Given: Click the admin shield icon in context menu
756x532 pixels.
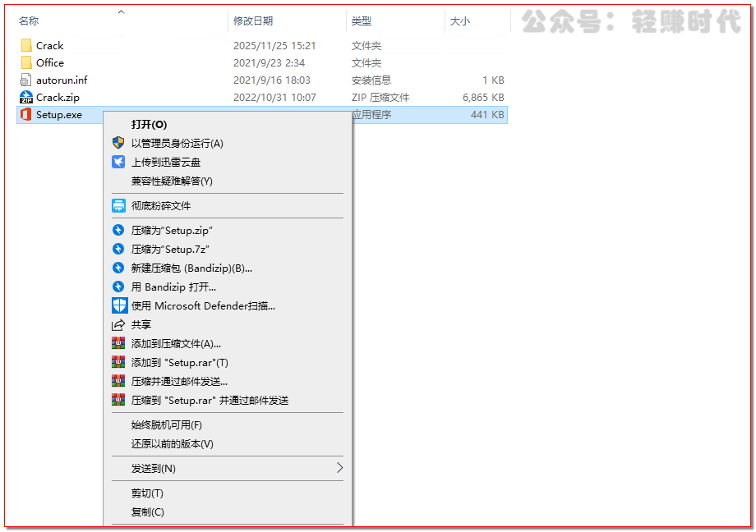Looking at the screenshot, I should tap(118, 143).
